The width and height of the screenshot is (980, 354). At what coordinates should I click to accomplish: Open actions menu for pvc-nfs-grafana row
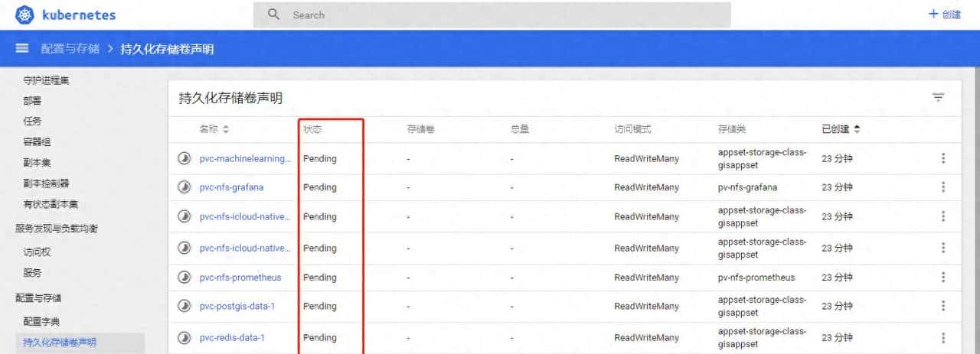pyautogui.click(x=942, y=187)
